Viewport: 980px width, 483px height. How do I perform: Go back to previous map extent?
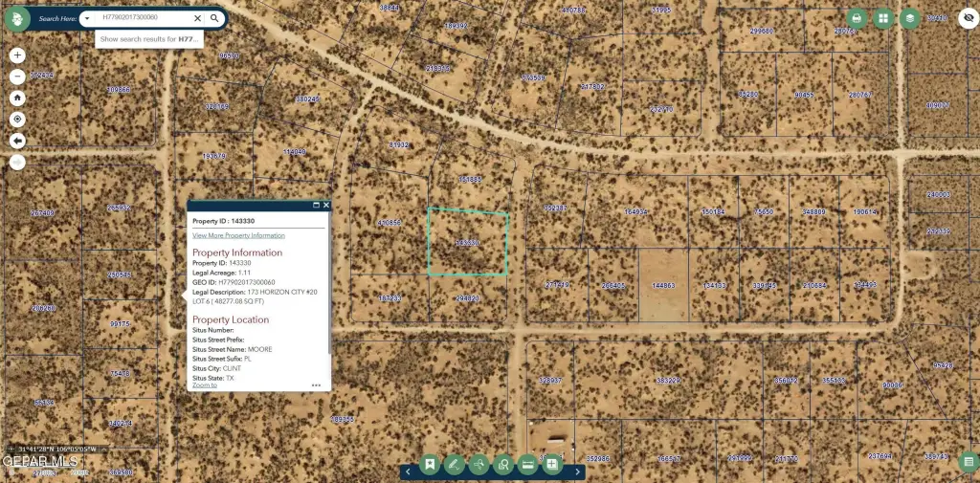17,141
